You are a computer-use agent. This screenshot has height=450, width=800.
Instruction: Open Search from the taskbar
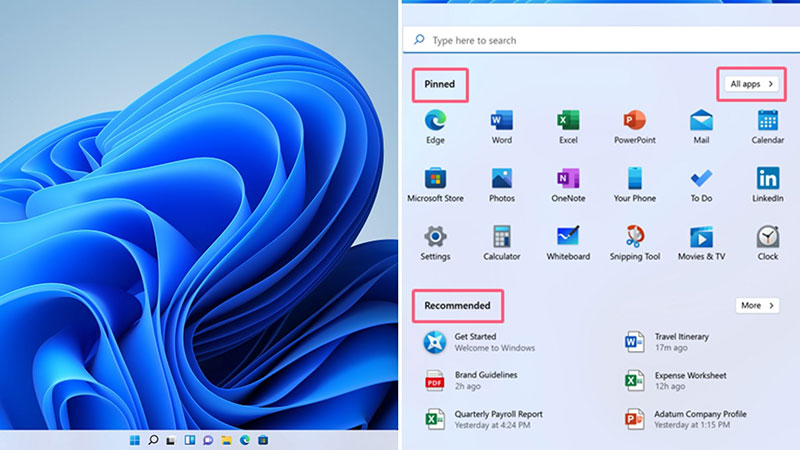(153, 440)
